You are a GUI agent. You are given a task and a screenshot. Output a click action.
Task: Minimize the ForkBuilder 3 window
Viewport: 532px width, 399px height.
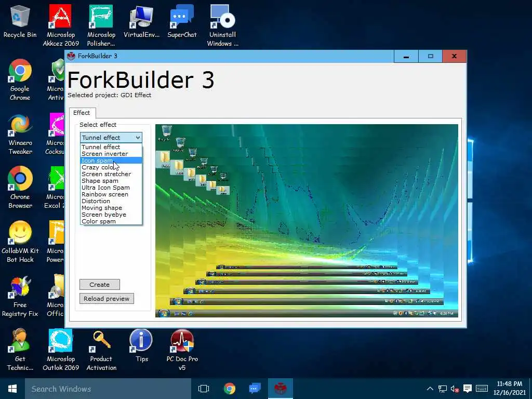tap(406, 56)
